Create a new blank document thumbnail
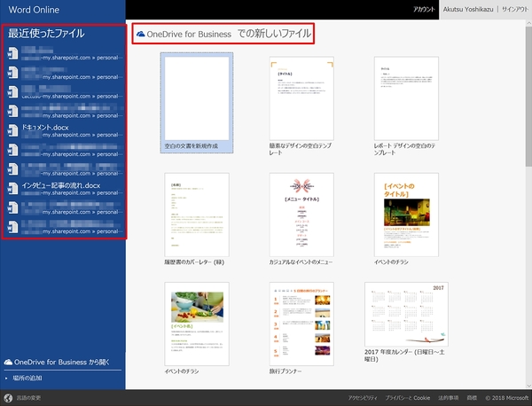This screenshot has width=532, height=406. 197,103
